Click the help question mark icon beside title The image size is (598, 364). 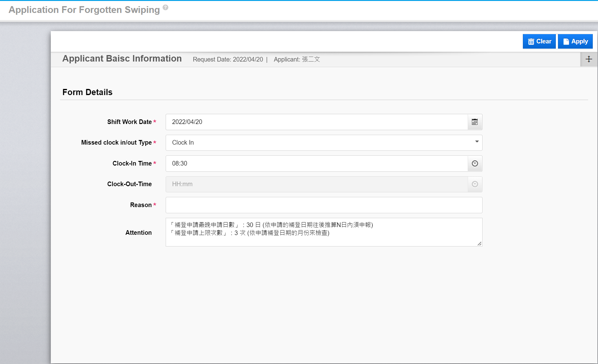coord(165,7)
